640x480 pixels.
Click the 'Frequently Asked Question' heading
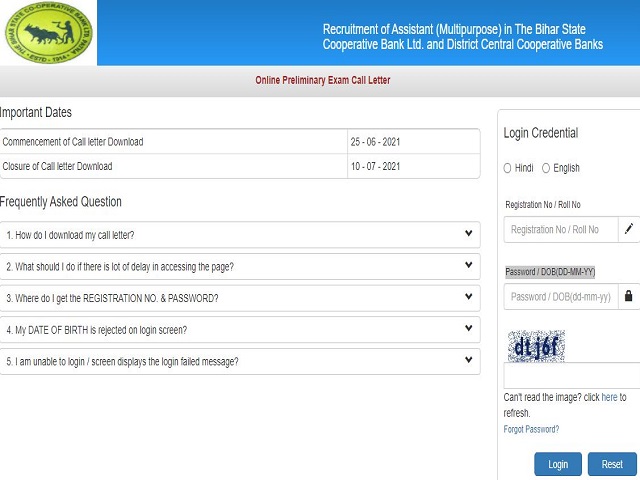coord(60,202)
